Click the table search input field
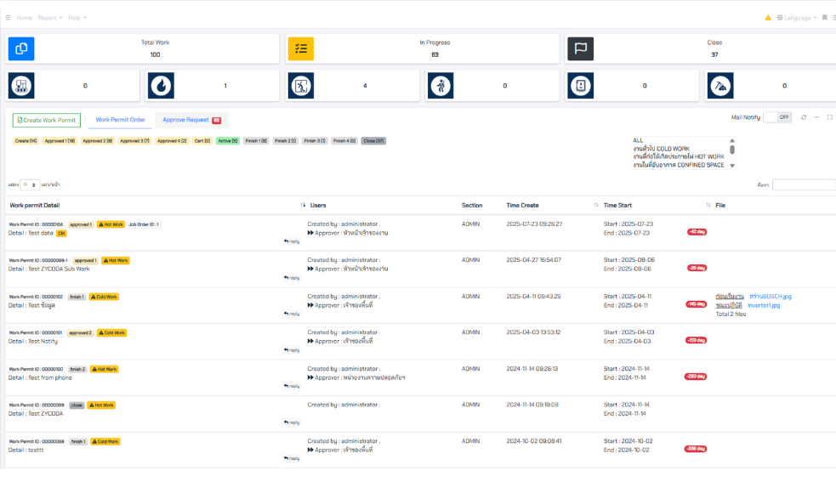836x504 pixels. [x=804, y=184]
